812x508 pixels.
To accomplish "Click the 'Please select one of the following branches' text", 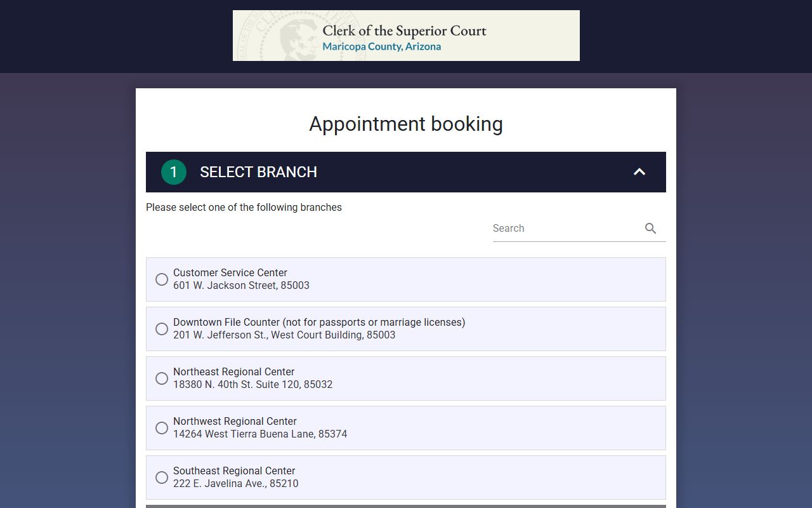I will click(244, 208).
